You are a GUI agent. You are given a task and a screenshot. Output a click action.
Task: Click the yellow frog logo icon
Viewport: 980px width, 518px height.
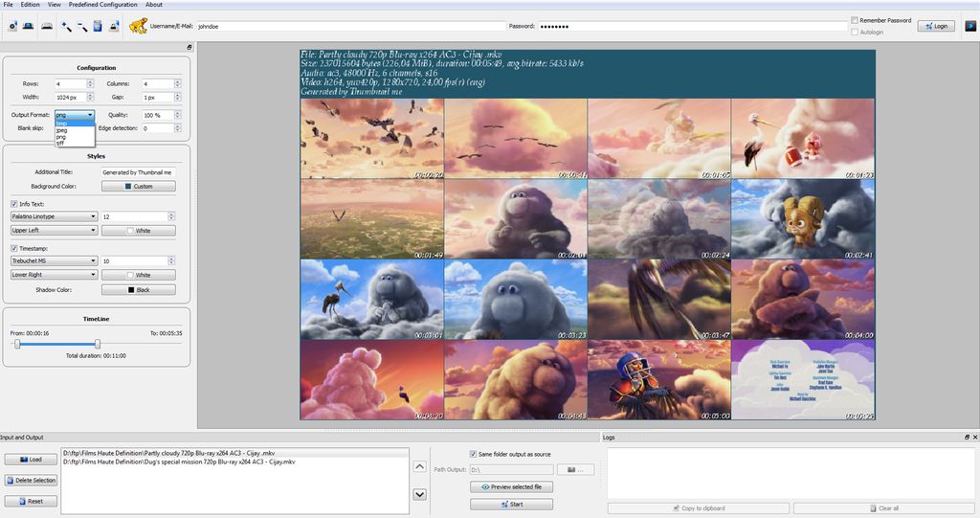[138, 26]
